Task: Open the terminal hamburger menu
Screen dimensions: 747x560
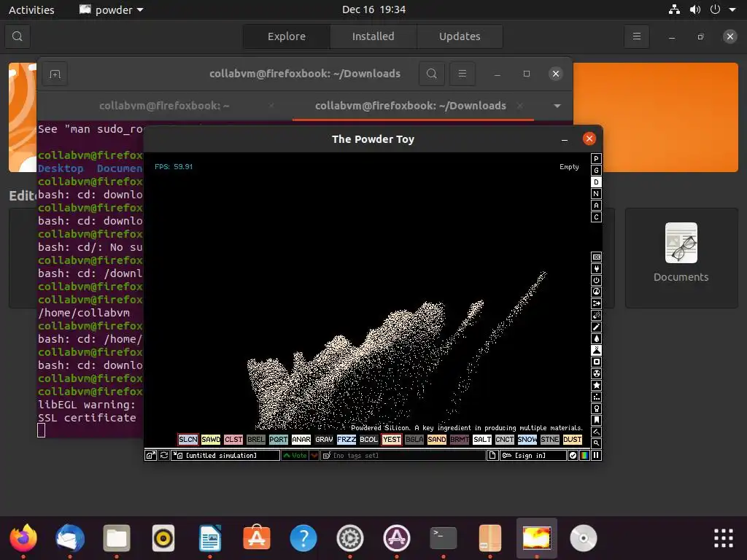Action: coord(462,74)
